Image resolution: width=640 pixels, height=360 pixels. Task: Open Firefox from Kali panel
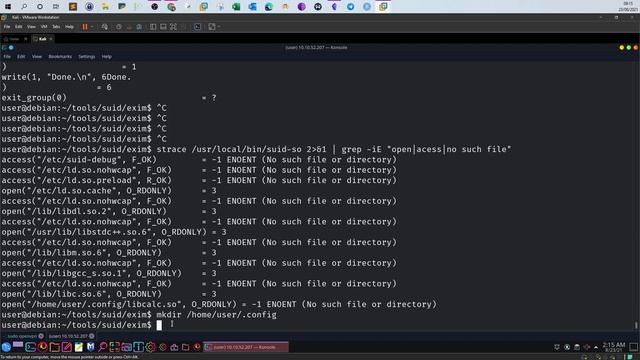[42, 347]
